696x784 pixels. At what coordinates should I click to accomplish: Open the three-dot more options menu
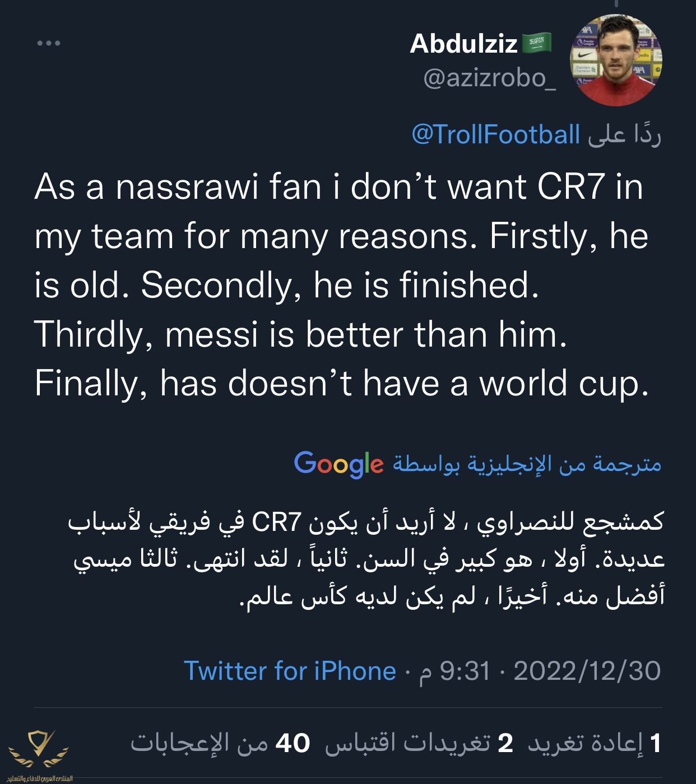pos(49,43)
